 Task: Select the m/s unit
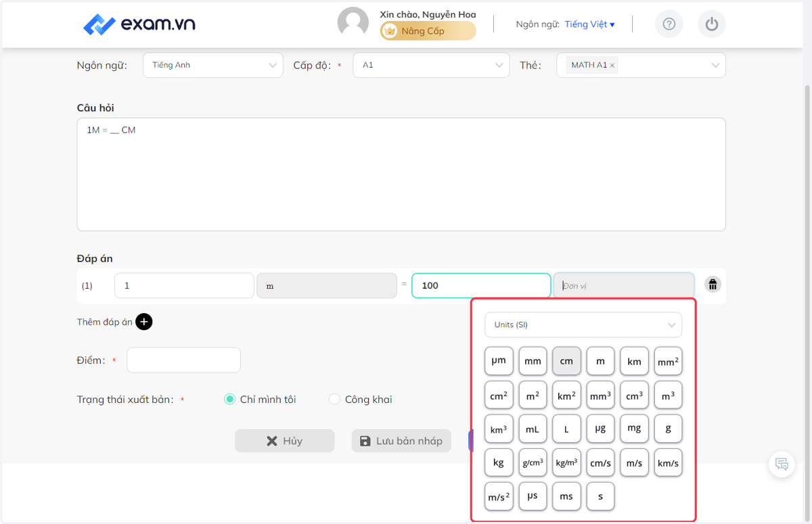coord(634,462)
